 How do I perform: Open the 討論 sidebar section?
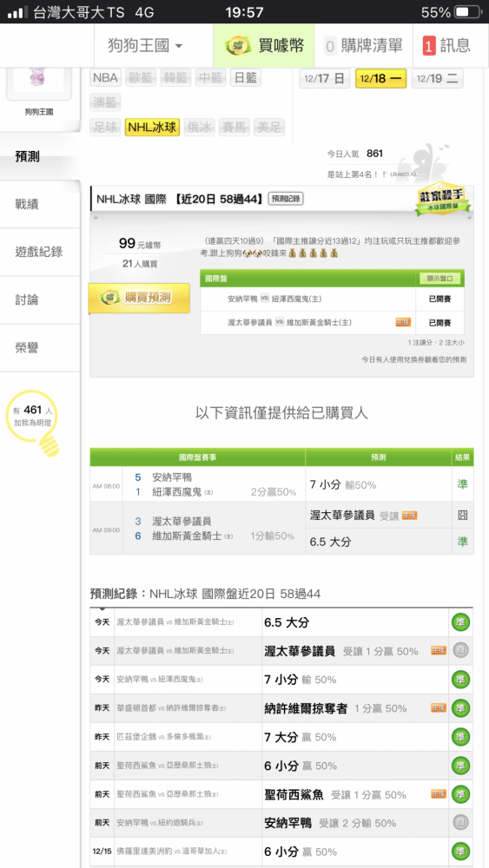(40, 300)
